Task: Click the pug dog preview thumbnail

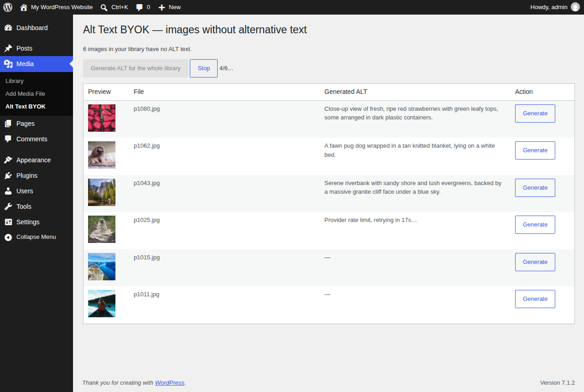Action: pyautogui.click(x=102, y=155)
